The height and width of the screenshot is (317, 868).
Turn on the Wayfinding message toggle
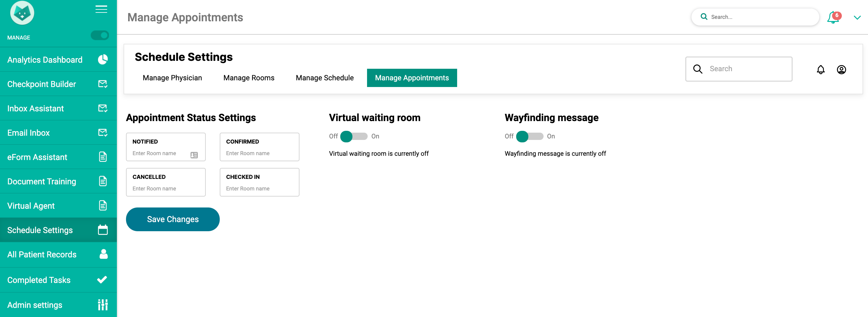(529, 136)
